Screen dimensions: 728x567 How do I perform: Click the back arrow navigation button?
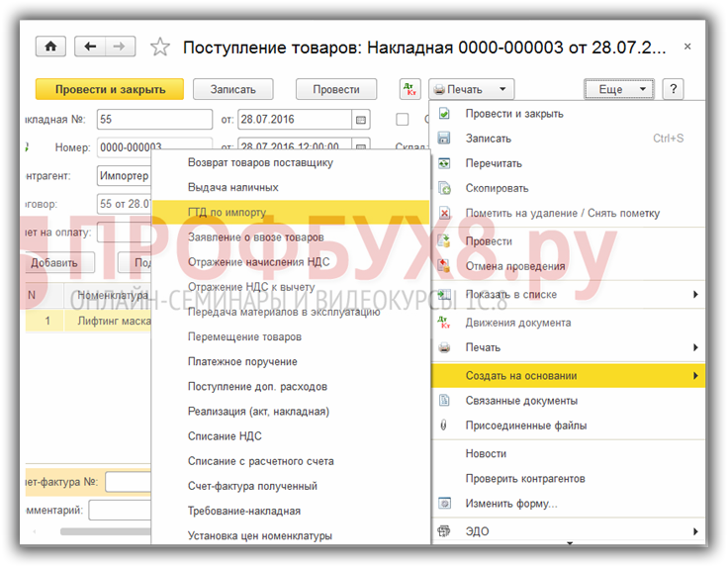pyautogui.click(x=91, y=47)
